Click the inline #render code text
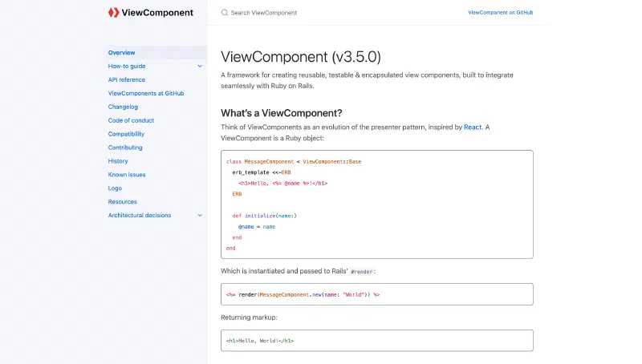 click(x=363, y=272)
